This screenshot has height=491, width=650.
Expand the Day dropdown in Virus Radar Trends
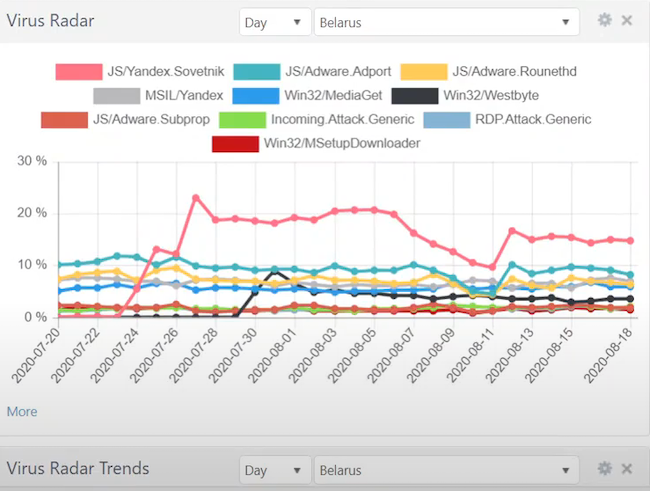point(275,469)
